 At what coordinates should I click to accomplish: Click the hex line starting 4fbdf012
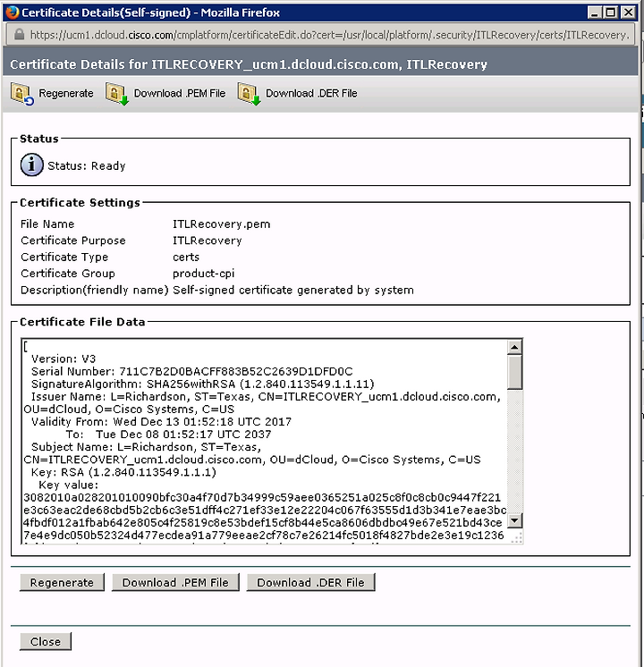(263, 522)
